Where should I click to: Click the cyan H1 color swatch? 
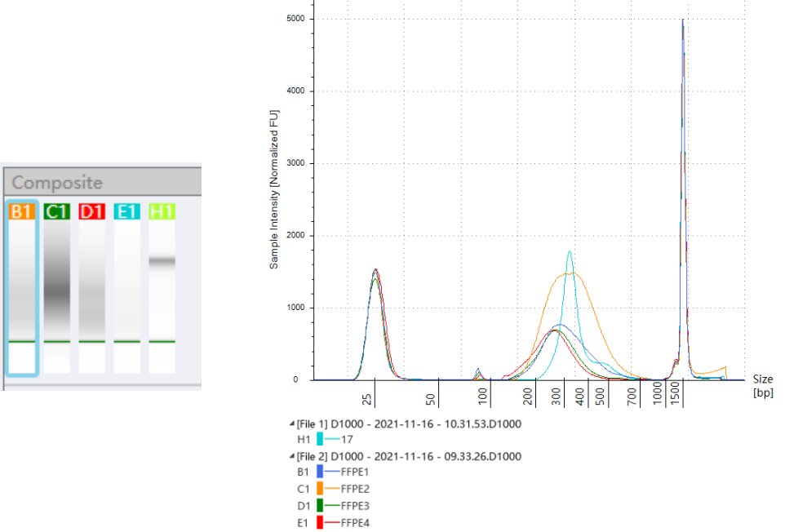(x=320, y=440)
